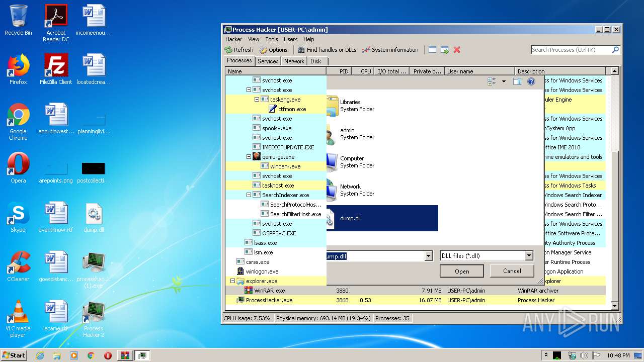Click the Change your view icon

click(492, 81)
